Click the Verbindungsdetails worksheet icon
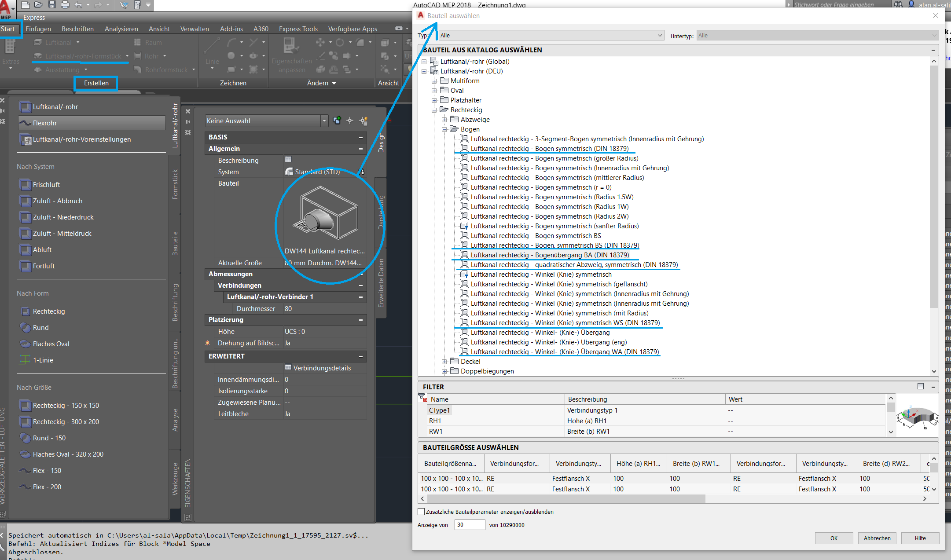 [x=288, y=367]
